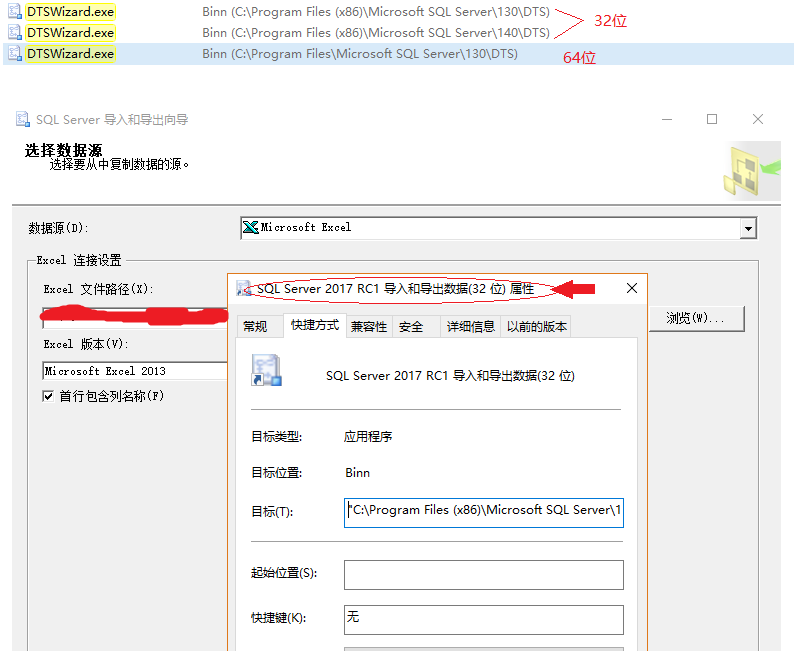Click the icon of DTSWizard.exe in 140\DTS row
The width and height of the screenshot is (794, 651).
(x=15, y=32)
